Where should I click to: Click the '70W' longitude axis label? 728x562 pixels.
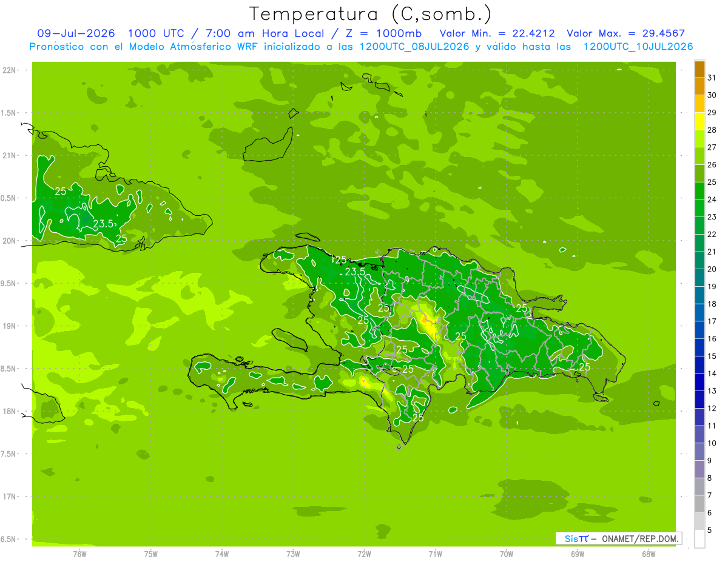point(506,554)
